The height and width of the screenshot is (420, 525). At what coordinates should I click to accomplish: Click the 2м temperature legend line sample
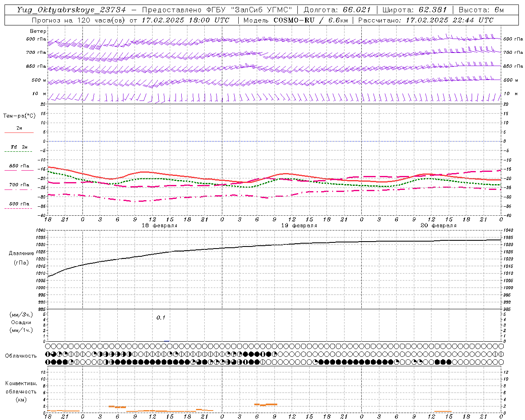(19, 132)
